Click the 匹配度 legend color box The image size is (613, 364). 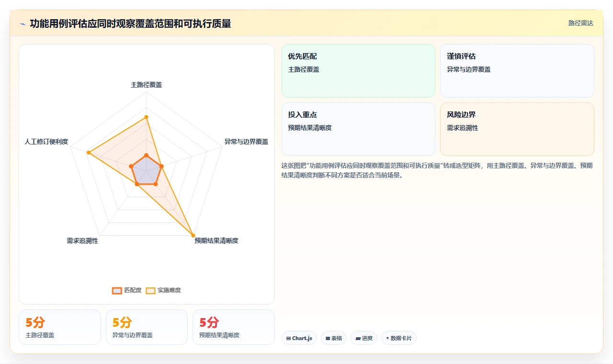click(x=117, y=290)
